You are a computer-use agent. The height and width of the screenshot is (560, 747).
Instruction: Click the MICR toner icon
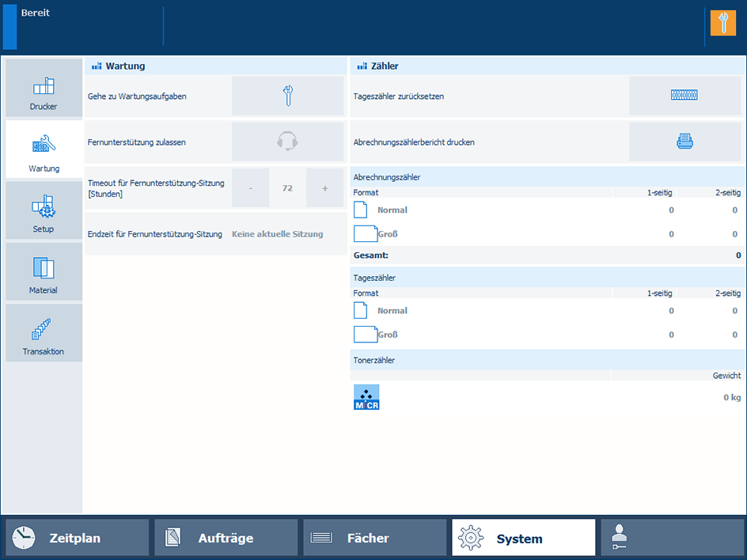tap(366, 397)
